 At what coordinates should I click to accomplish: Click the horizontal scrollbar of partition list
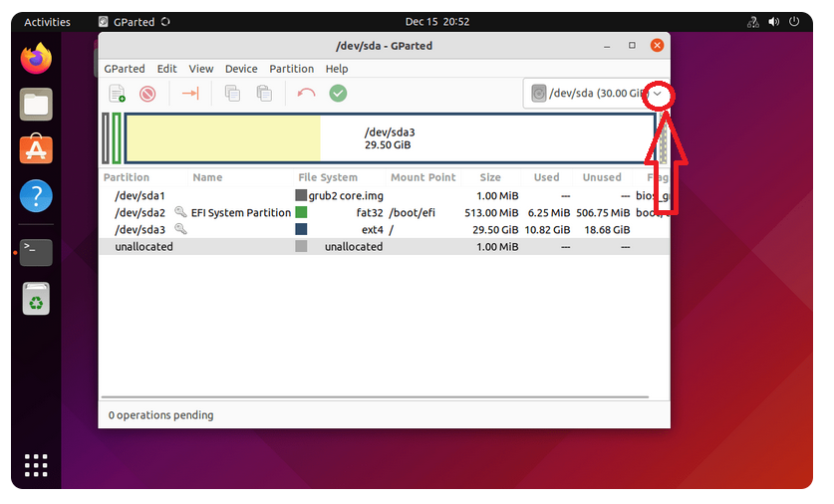pos(375,396)
